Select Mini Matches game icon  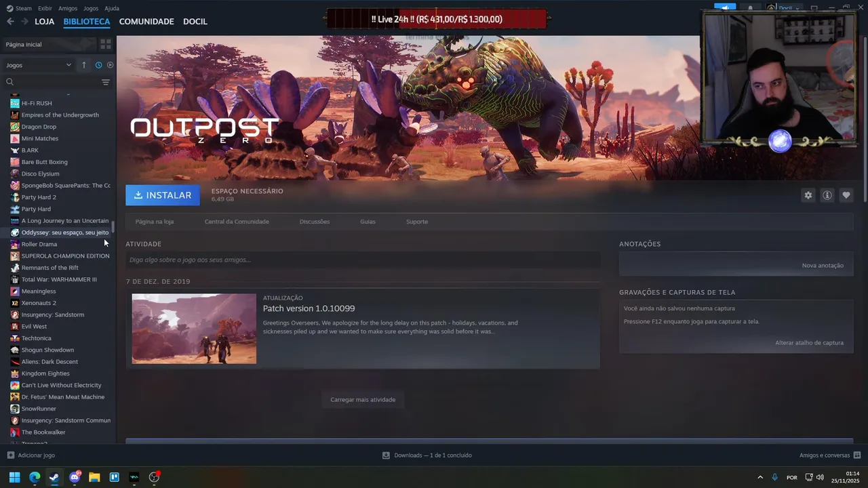click(15, 138)
